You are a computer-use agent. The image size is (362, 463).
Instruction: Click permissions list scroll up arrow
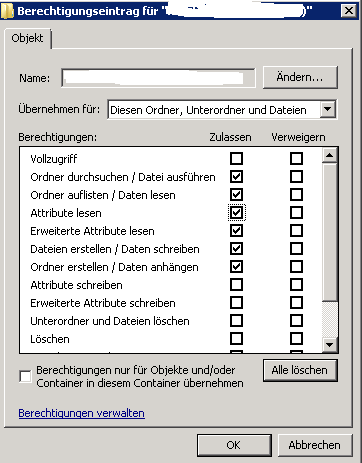330,155
